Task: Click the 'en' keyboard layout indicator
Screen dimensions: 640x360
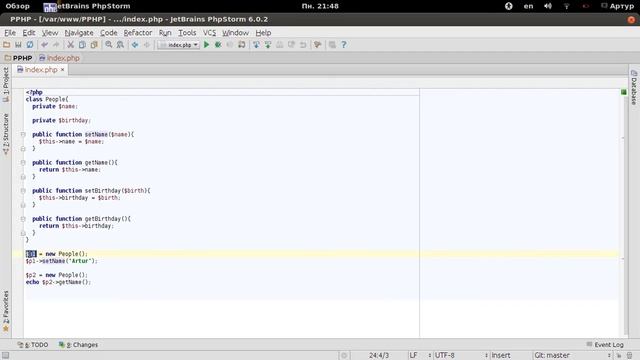Action: tap(529, 6)
